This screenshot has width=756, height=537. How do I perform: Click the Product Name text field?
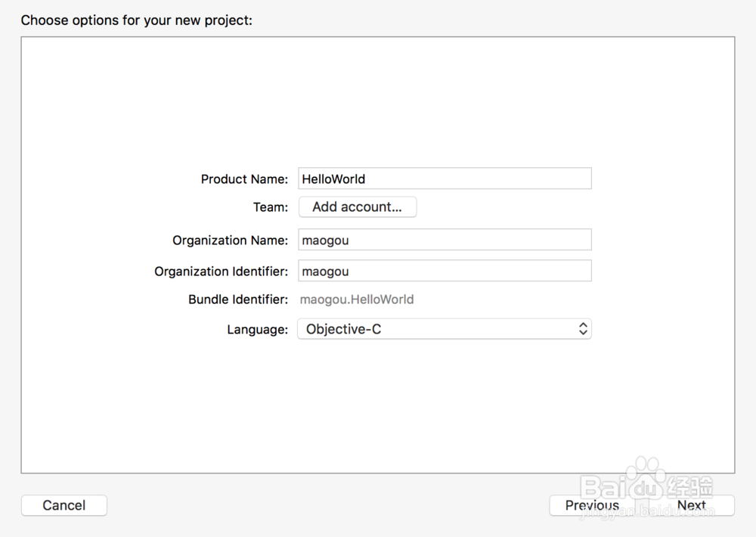tap(445, 179)
